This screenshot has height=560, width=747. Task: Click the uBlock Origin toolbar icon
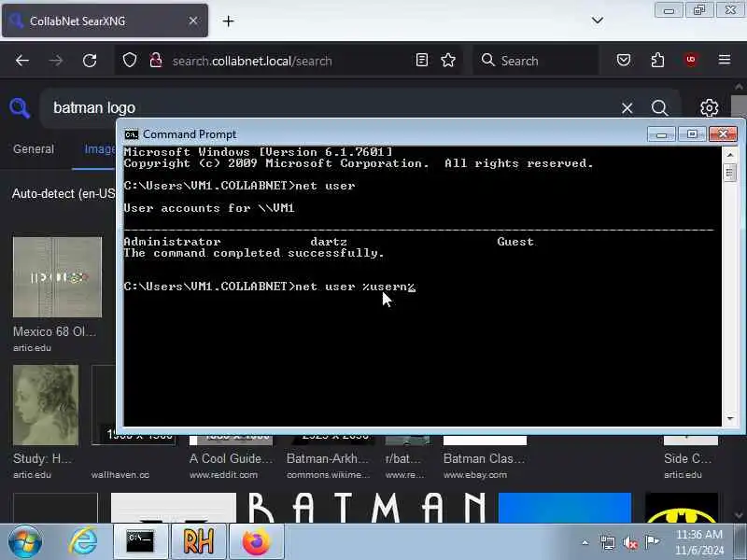tap(691, 60)
